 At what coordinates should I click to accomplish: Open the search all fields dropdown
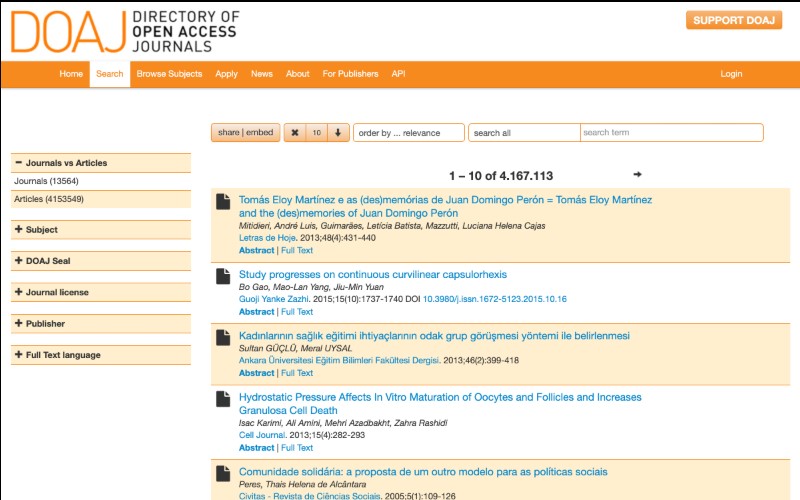pyautogui.click(x=524, y=133)
